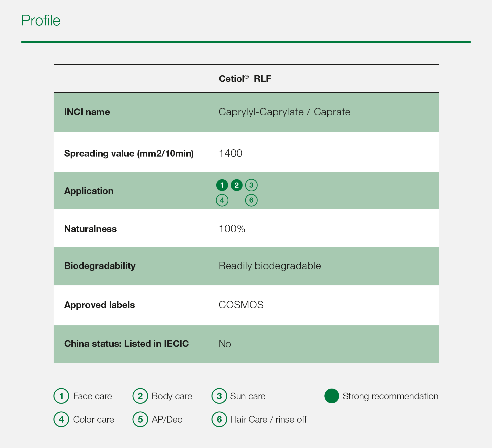492x448 pixels.
Task: Click the legend icon 1 beside Face care
Action: (x=61, y=396)
